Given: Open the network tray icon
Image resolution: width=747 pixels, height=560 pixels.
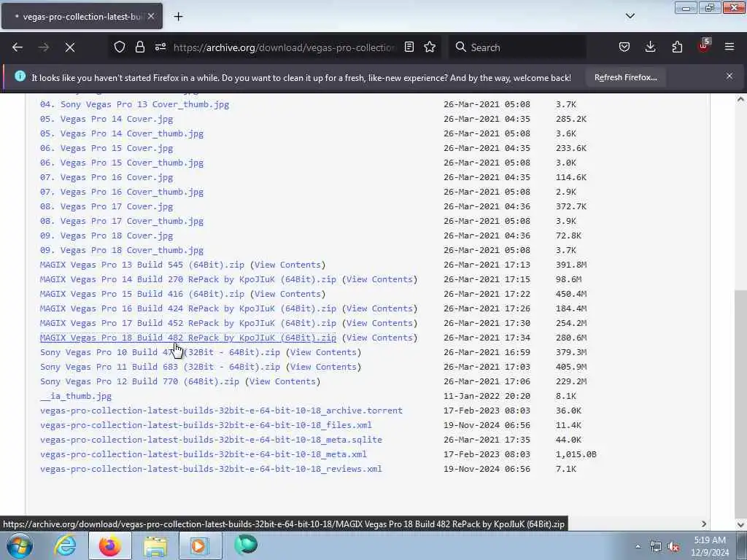Looking at the screenshot, I should (x=656, y=547).
